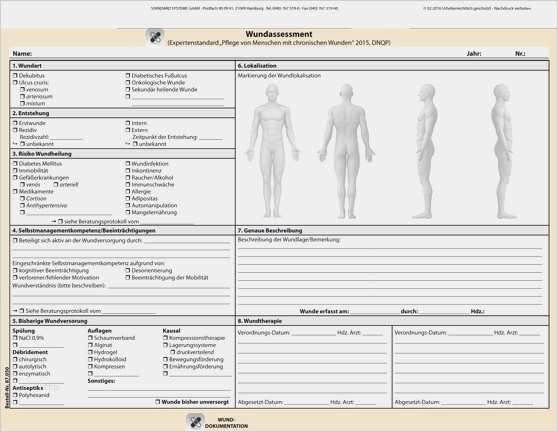This screenshot has height=432, width=558.
Task: Check the Hydrogel box
Action: tap(90, 352)
